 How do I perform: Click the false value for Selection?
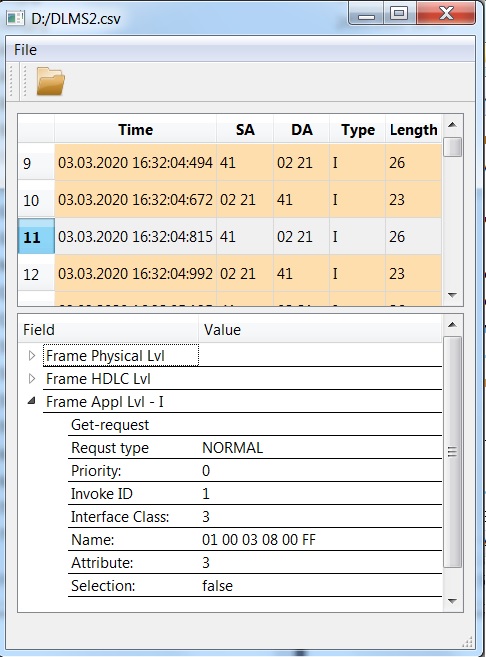(217, 586)
